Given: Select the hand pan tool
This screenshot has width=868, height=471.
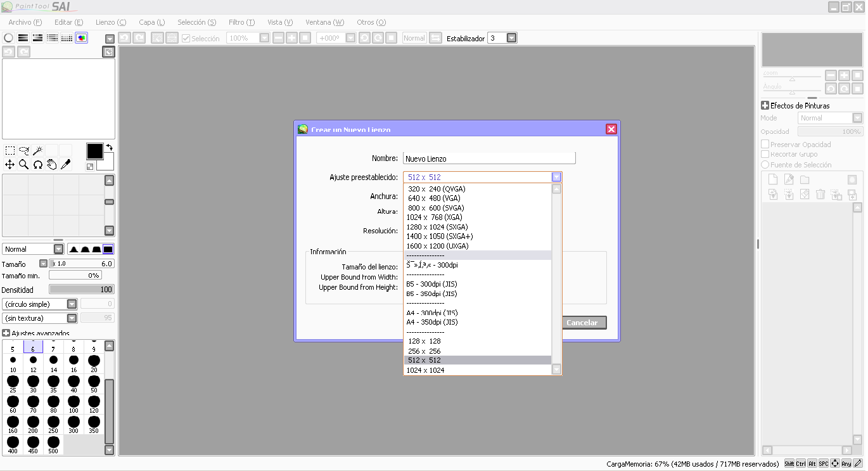Looking at the screenshot, I should coord(52,165).
